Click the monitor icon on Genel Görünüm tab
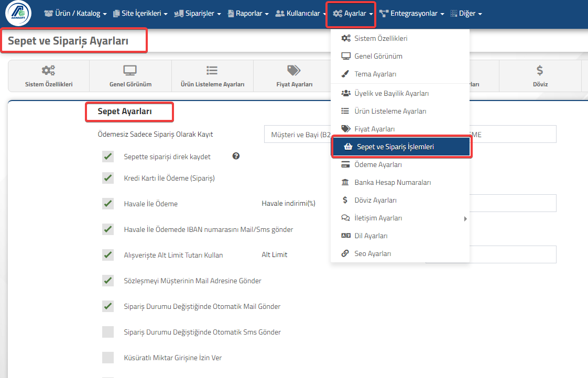The width and height of the screenshot is (588, 378). (130, 70)
